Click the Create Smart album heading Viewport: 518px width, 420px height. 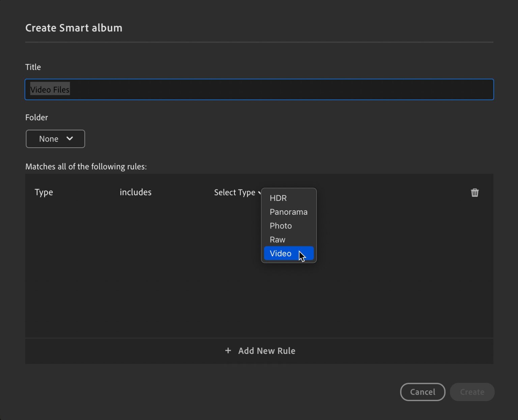pyautogui.click(x=74, y=28)
